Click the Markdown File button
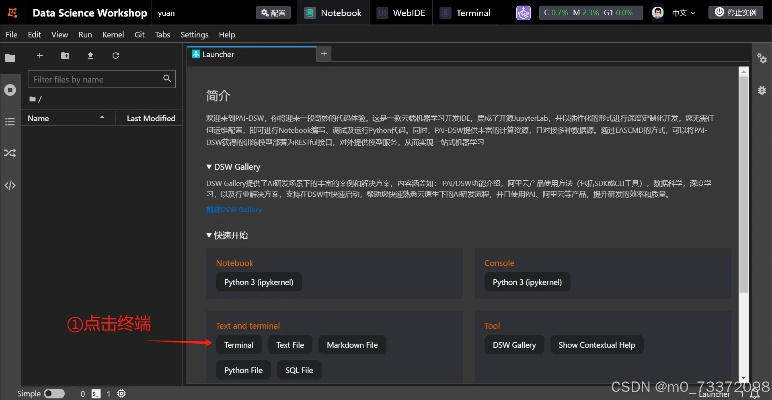The image size is (772, 400). tap(352, 345)
